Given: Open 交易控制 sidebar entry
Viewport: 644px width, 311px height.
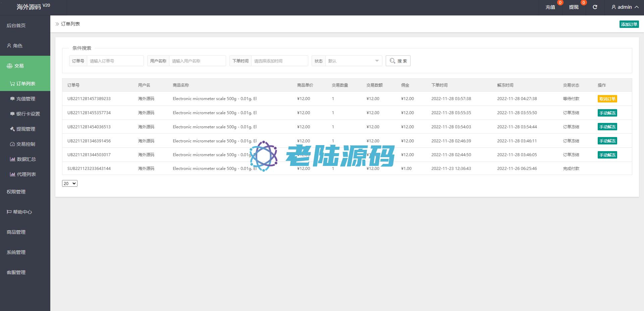Looking at the screenshot, I should (x=25, y=144).
